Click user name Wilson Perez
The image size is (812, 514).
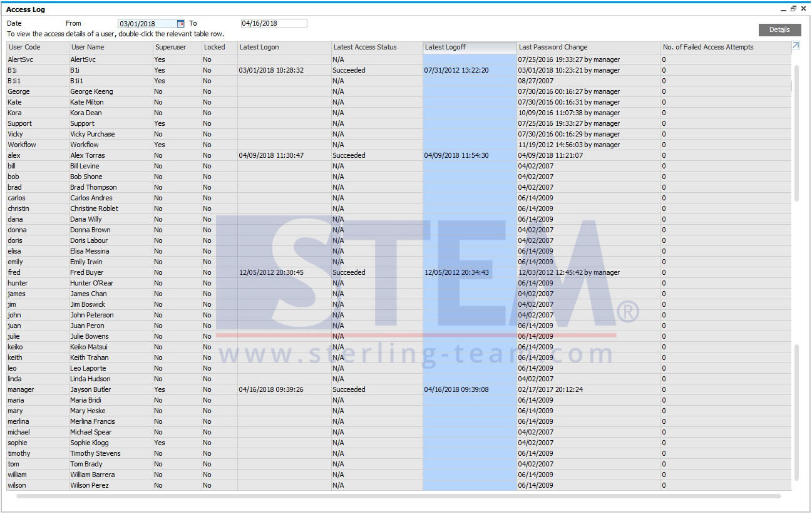tap(90, 485)
